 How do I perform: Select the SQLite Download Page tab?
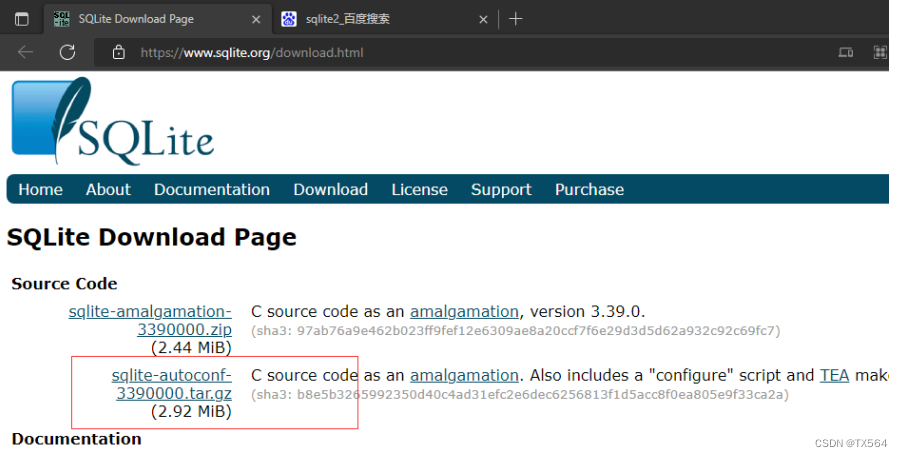coord(157,20)
